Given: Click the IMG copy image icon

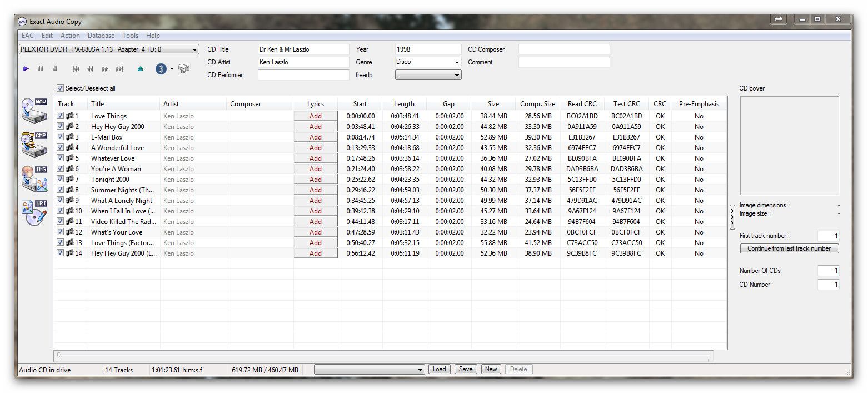Looking at the screenshot, I should coord(34,178).
